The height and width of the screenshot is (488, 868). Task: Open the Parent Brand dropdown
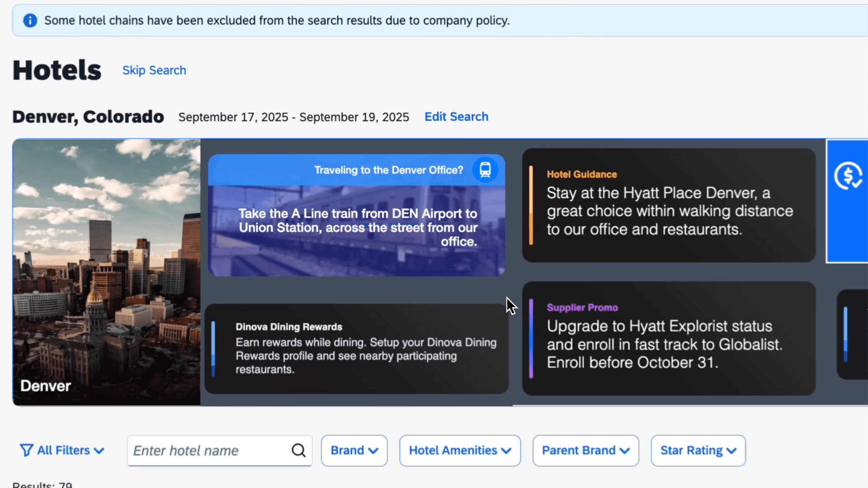pos(585,450)
